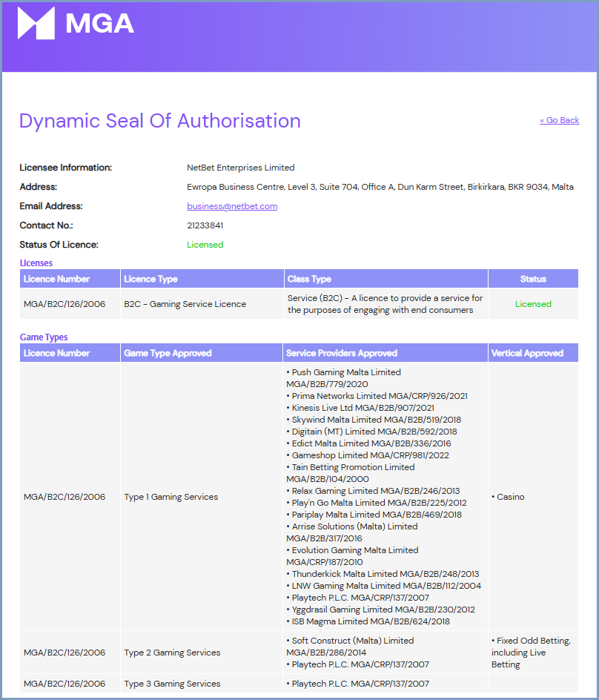Click the Licence Type column header
The image size is (599, 700).
[x=202, y=279]
